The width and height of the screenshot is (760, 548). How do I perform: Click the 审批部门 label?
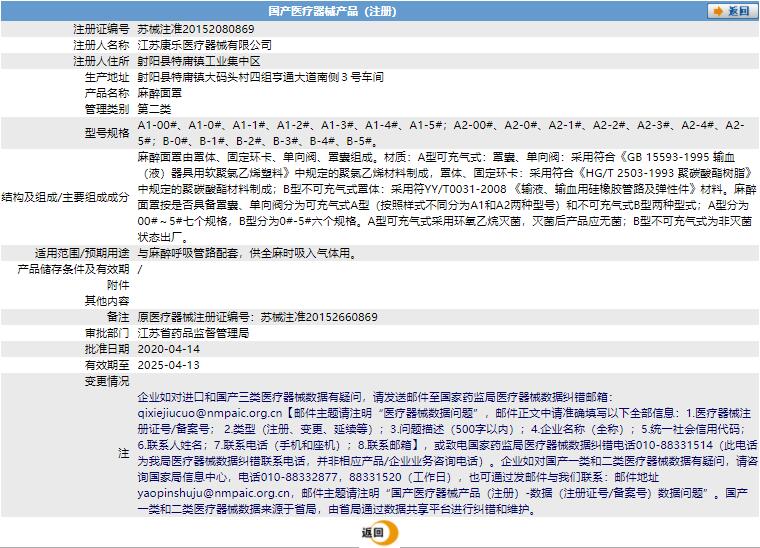click(x=107, y=333)
